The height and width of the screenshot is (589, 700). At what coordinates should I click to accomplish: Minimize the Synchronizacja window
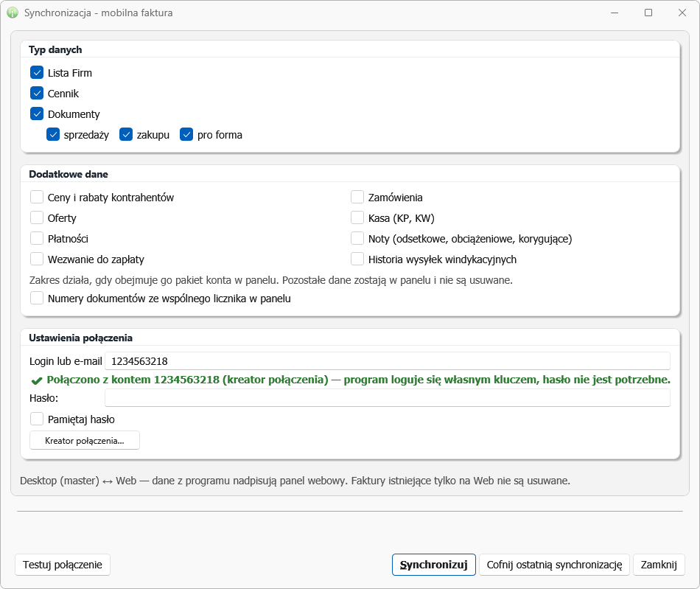point(615,13)
